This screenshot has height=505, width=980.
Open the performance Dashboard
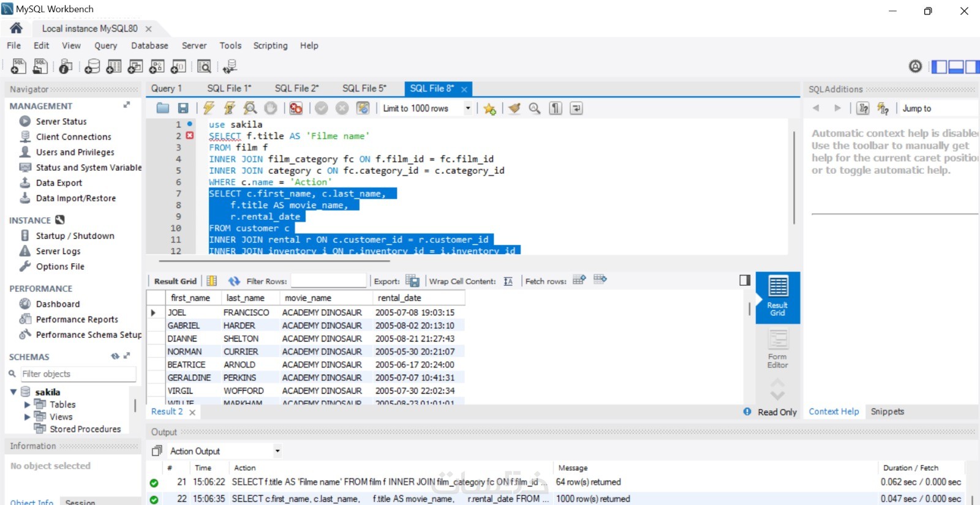coord(58,304)
